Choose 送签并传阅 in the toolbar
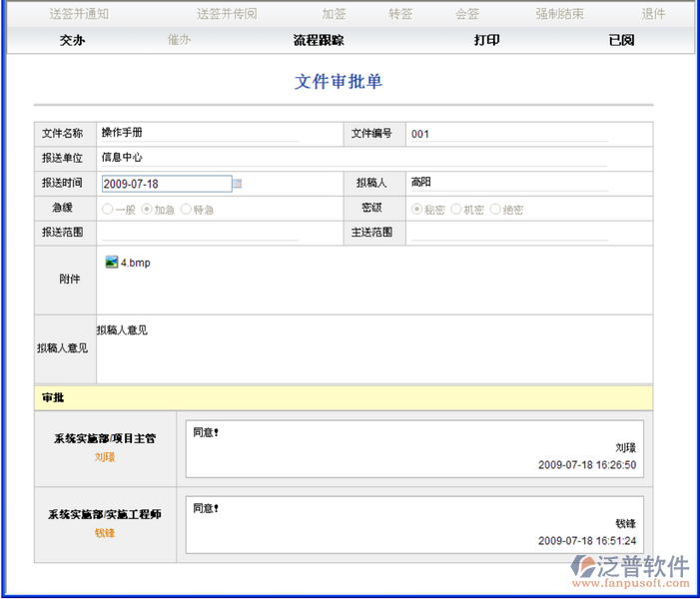700x599 pixels. [x=227, y=14]
